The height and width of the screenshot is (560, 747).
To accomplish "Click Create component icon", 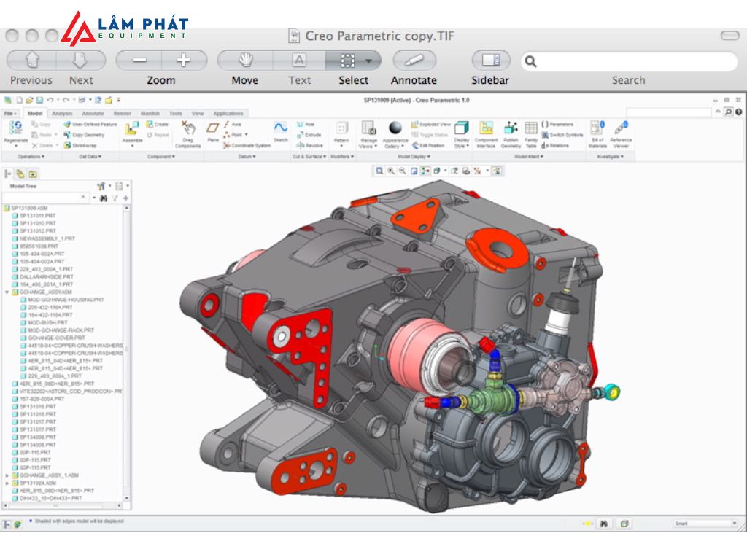I will (149, 124).
